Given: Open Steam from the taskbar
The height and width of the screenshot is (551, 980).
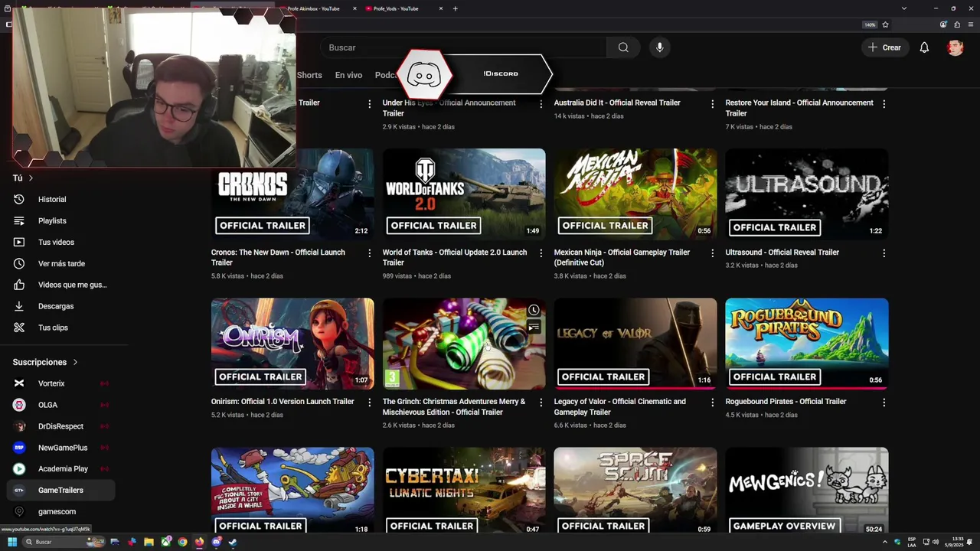Looking at the screenshot, I should pyautogui.click(x=233, y=542).
